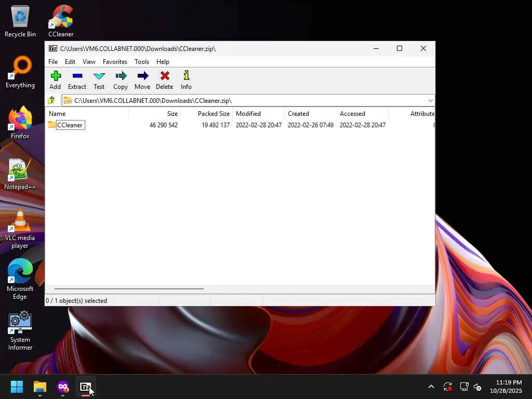Maximize the 7-Zip window
Image resolution: width=532 pixels, height=399 pixels.
[400, 48]
